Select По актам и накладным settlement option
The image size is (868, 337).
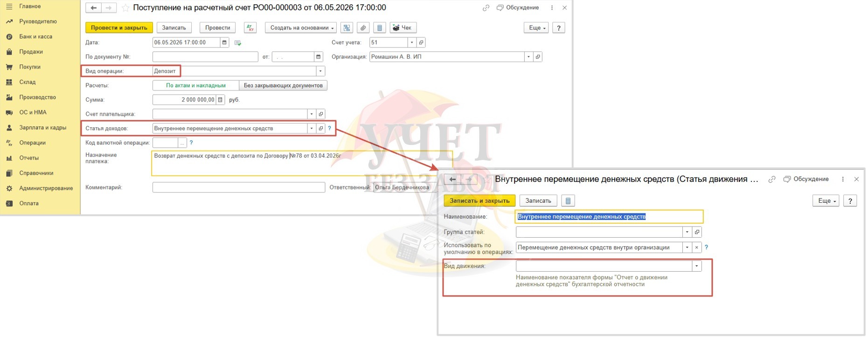pos(196,86)
